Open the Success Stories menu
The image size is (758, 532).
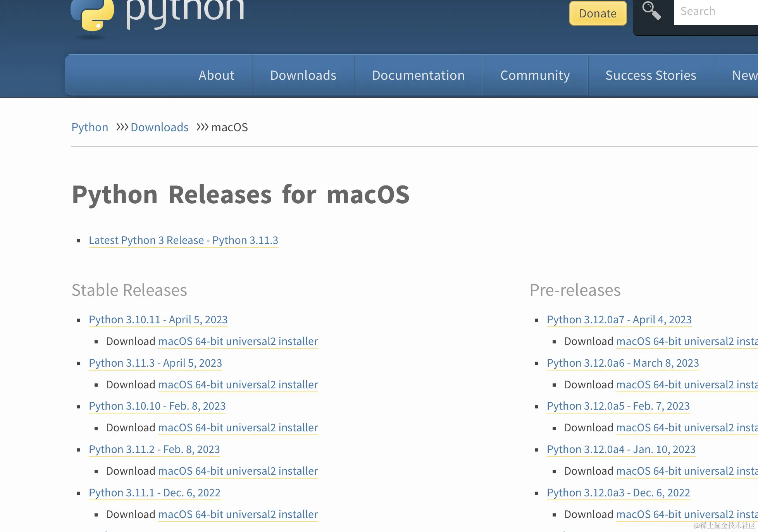[651, 75]
